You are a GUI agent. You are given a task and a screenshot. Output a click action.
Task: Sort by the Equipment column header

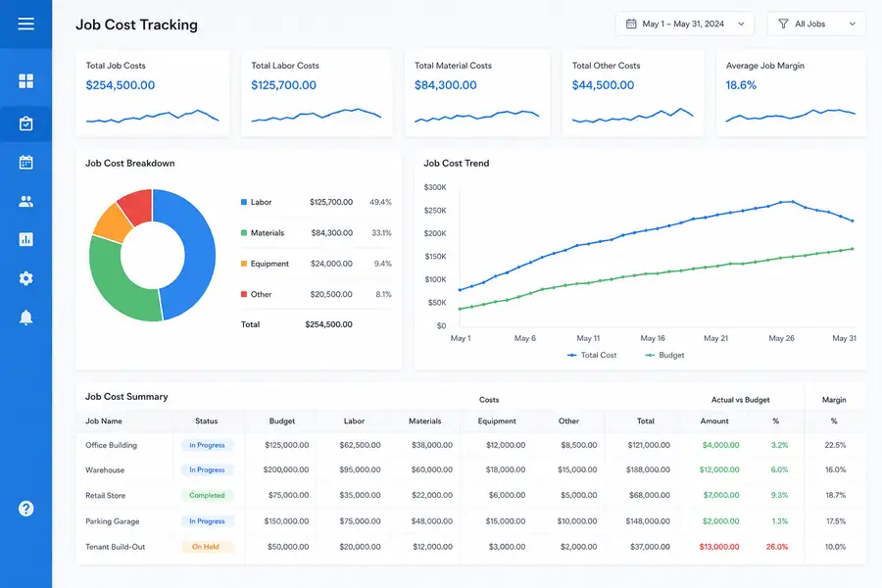click(497, 420)
